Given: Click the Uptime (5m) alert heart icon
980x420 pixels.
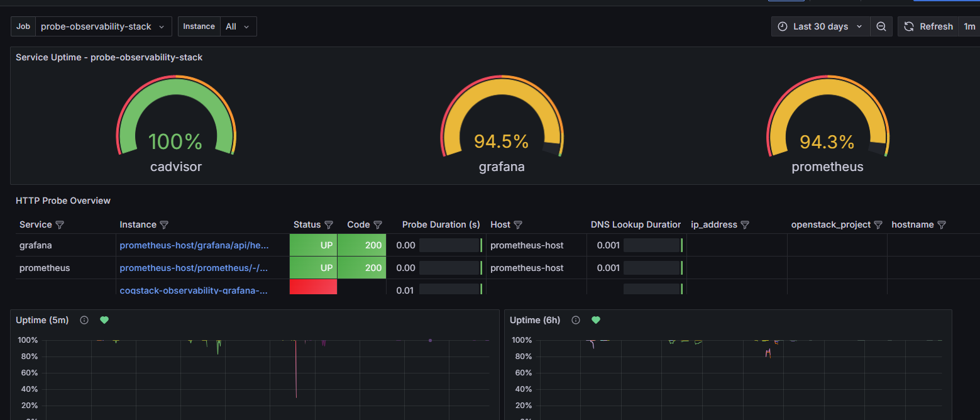Looking at the screenshot, I should (x=104, y=320).
